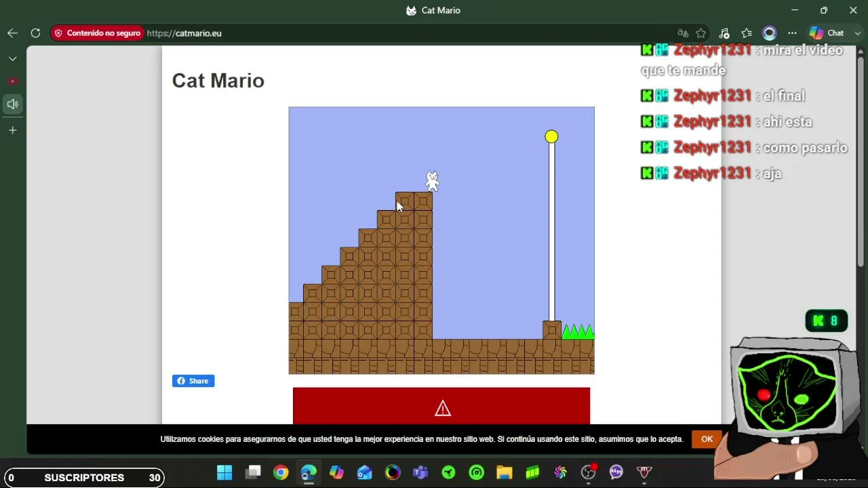Click the Facebook Share button
This screenshot has height=488, width=868.
193,381
